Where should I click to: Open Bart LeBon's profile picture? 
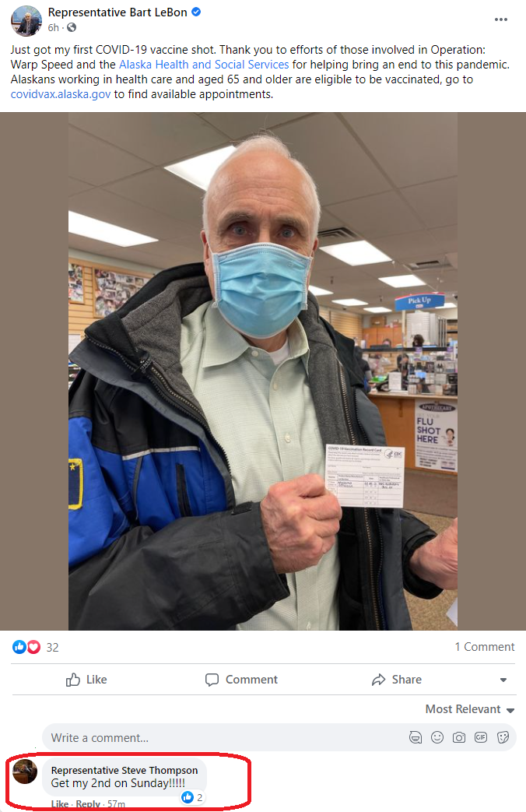tap(26, 21)
